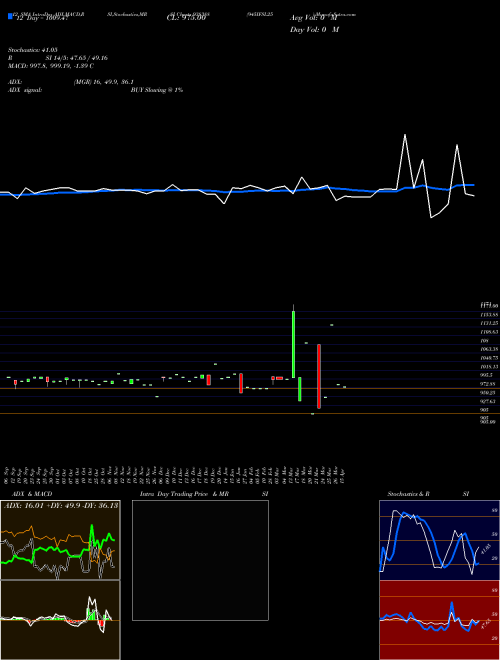
Task: Click the '(MGR) 16, 49.9, 36.1' ADX values
Action: 104,82
